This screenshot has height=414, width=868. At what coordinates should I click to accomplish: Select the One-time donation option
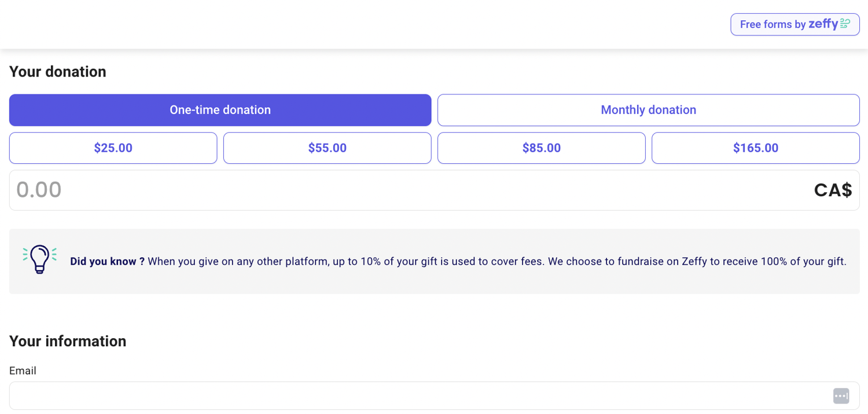pos(220,109)
